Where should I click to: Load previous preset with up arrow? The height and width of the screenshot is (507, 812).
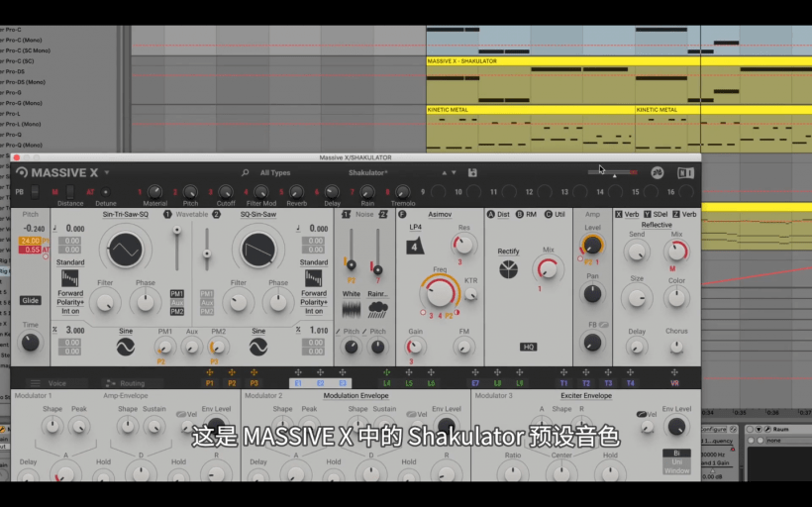click(x=444, y=173)
